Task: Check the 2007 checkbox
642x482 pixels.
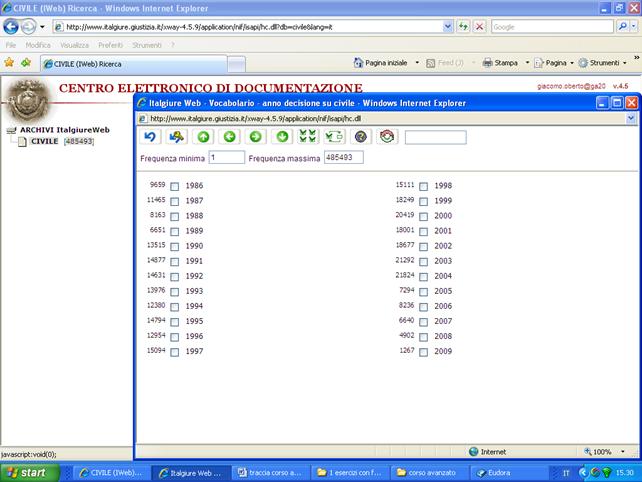Action: click(423, 322)
